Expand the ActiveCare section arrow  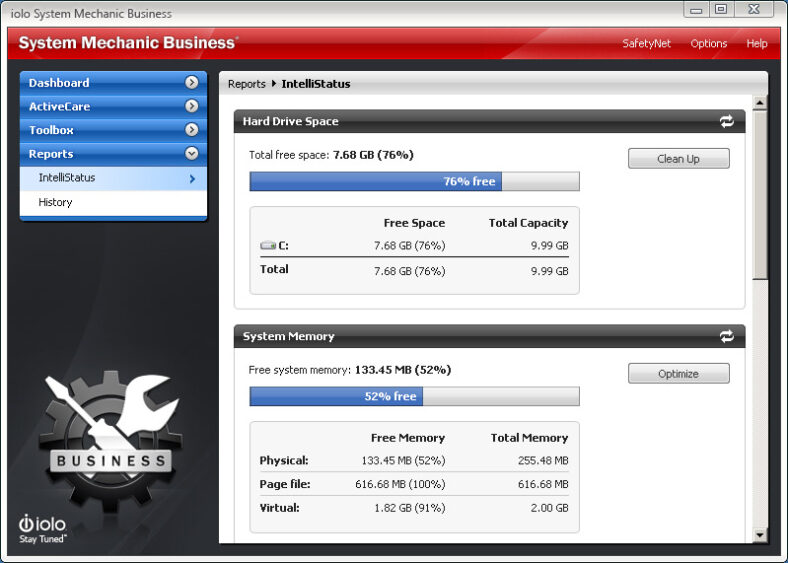click(191, 106)
